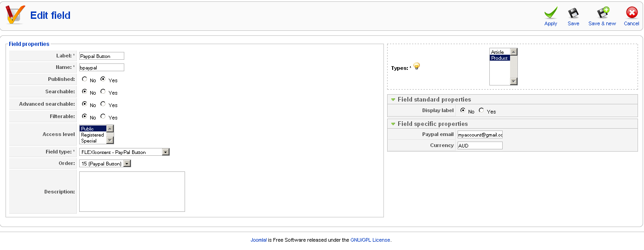Select Product in Types list

(500, 58)
